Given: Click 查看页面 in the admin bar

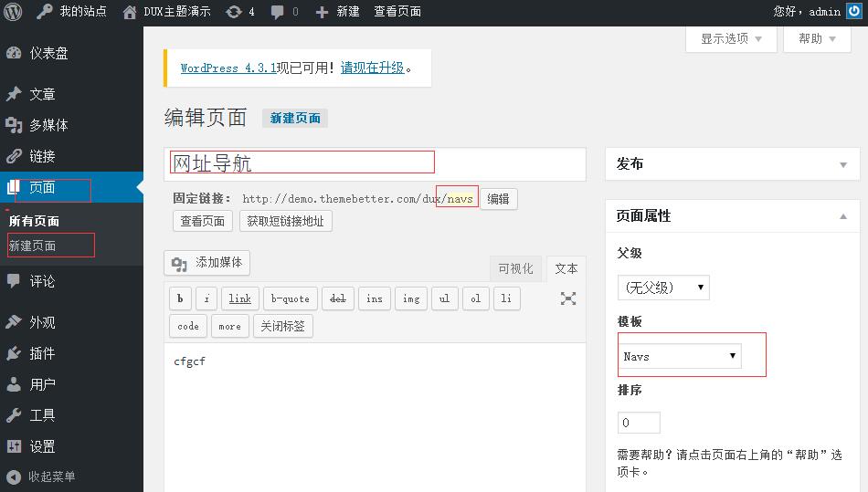Looking at the screenshot, I should point(397,12).
